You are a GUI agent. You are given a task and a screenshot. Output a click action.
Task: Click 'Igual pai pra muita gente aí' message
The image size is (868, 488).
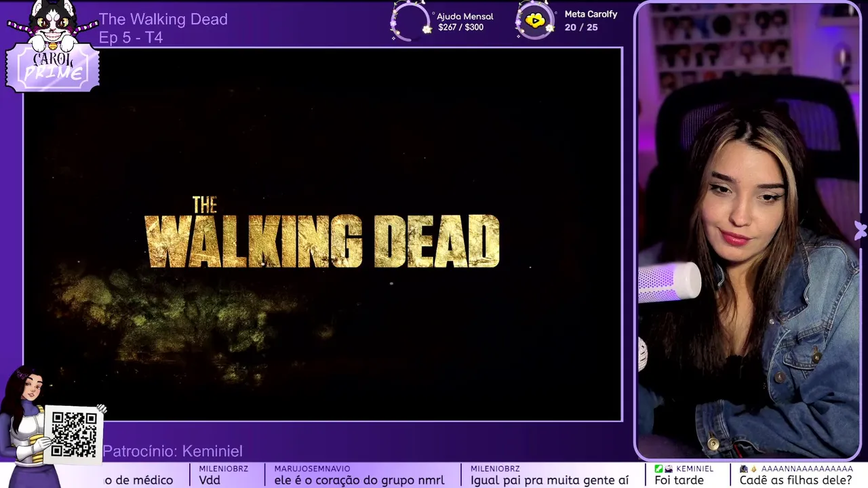coord(550,480)
